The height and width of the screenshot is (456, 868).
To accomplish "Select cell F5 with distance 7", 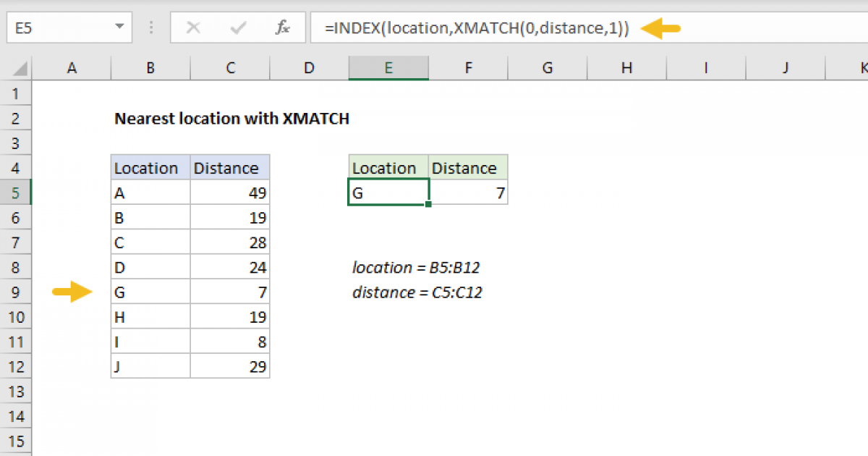I will click(469, 192).
